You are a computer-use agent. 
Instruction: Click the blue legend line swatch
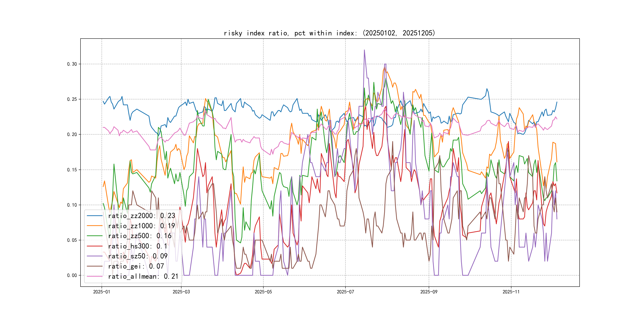pyautogui.click(x=95, y=216)
